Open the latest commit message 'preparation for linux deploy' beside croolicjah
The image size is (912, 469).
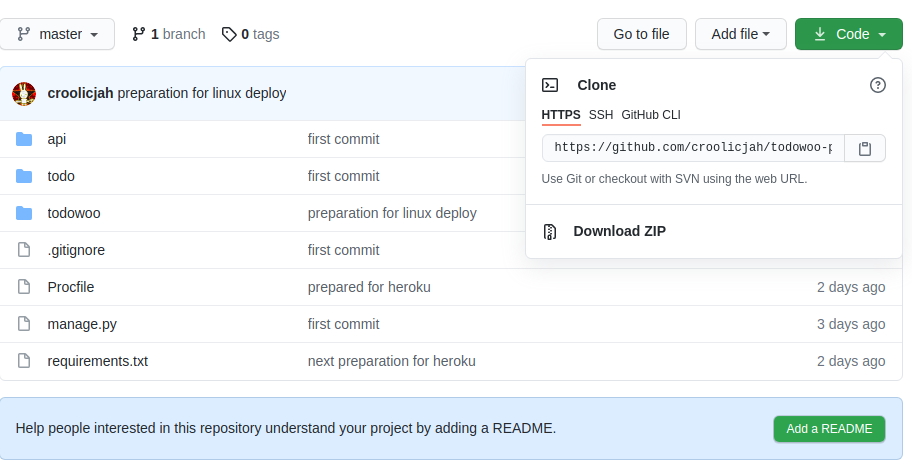pos(202,93)
